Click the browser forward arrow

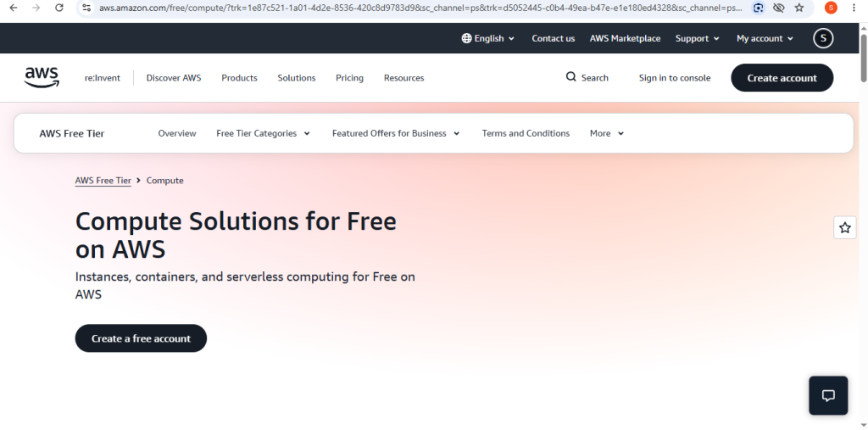coord(36,8)
